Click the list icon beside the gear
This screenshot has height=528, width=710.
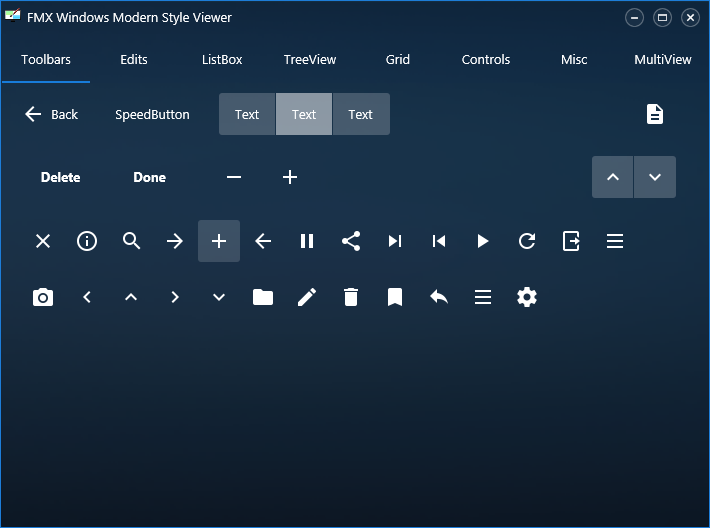point(483,297)
